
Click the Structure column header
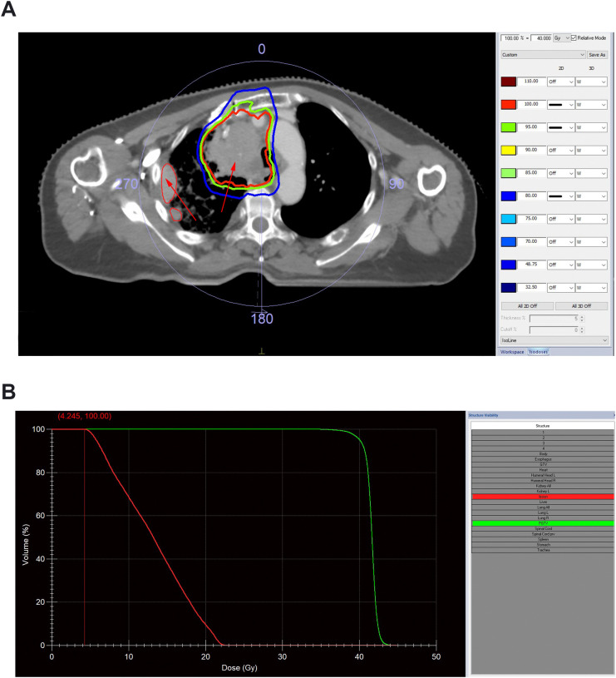(543, 426)
